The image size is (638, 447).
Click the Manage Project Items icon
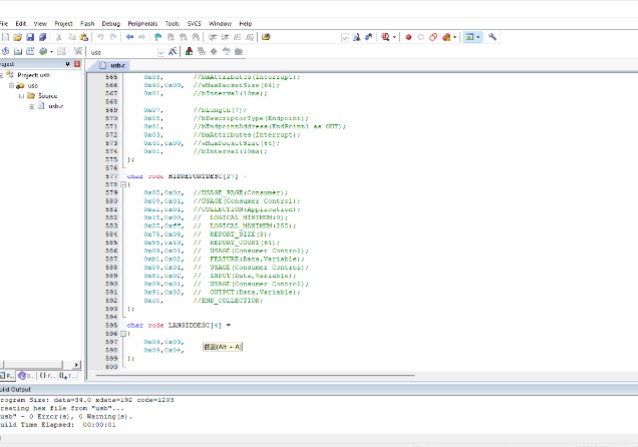tap(189, 51)
